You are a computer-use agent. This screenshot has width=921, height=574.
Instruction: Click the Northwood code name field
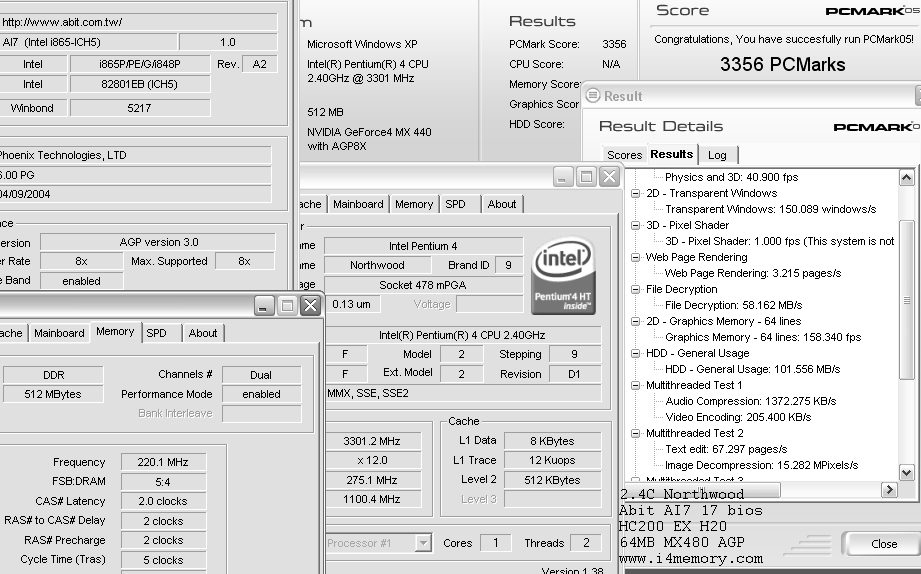(x=377, y=265)
